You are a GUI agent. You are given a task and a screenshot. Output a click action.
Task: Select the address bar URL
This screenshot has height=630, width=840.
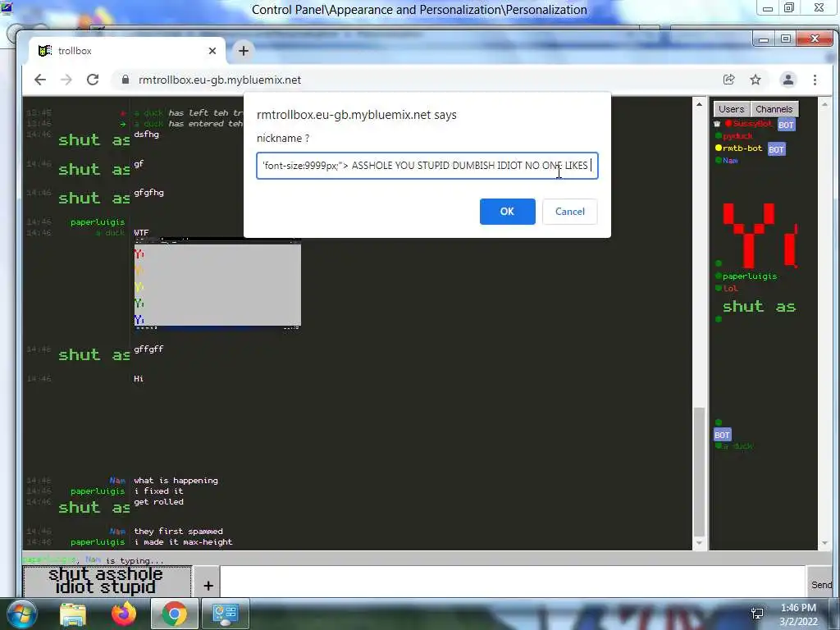click(220, 80)
